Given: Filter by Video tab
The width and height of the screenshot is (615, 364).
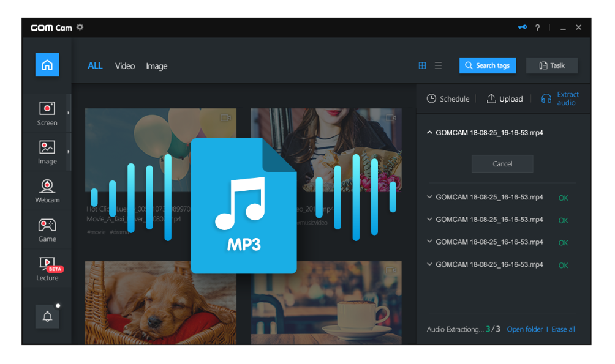Looking at the screenshot, I should 125,66.
